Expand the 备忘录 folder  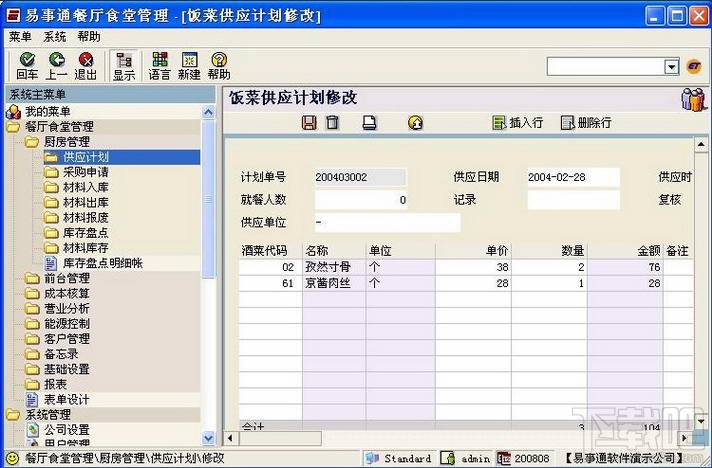[x=61, y=354]
